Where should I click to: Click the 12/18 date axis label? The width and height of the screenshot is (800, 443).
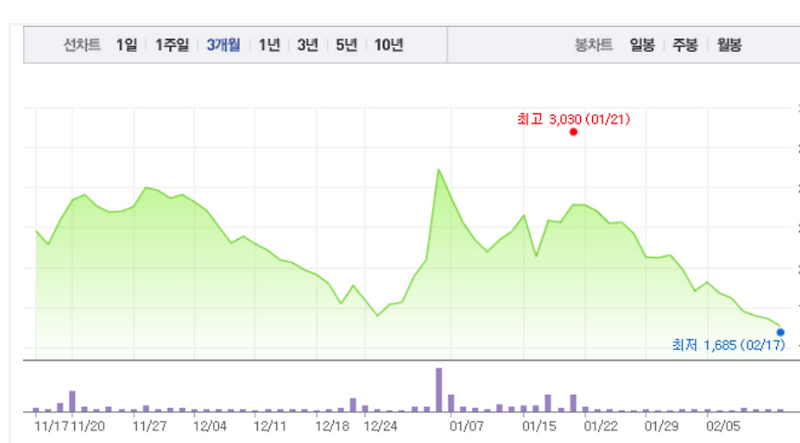[x=332, y=426]
